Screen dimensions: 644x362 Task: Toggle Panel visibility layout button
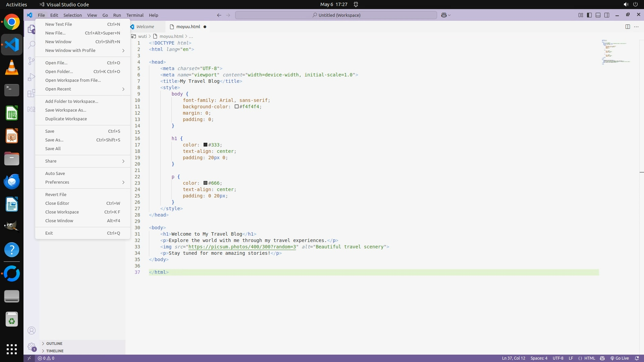pyautogui.click(x=598, y=15)
